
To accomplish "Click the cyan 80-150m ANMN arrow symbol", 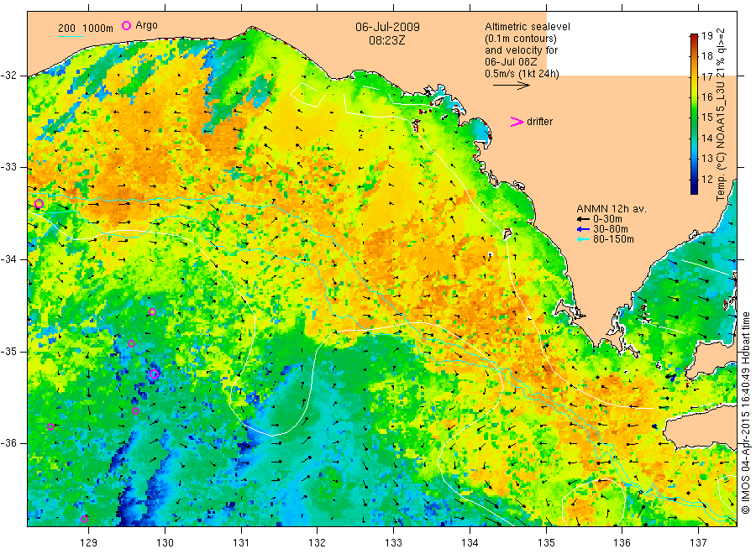I will pos(584,239).
